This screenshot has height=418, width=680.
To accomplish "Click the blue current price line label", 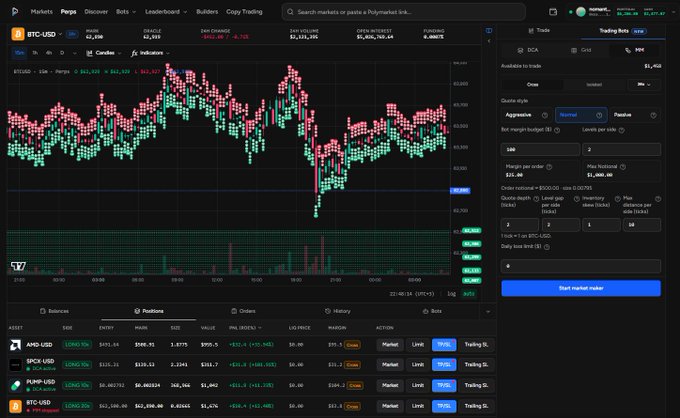I will [x=460, y=190].
